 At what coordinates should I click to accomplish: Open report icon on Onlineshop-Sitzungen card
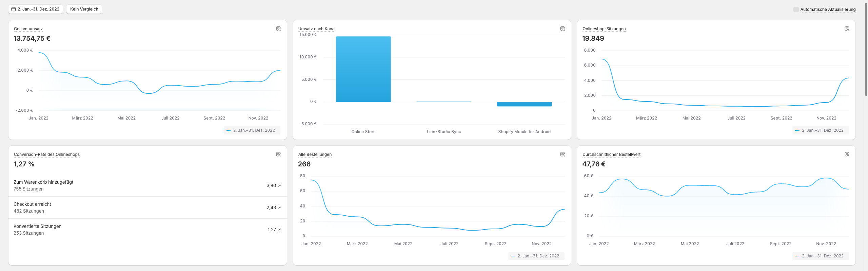[847, 29]
